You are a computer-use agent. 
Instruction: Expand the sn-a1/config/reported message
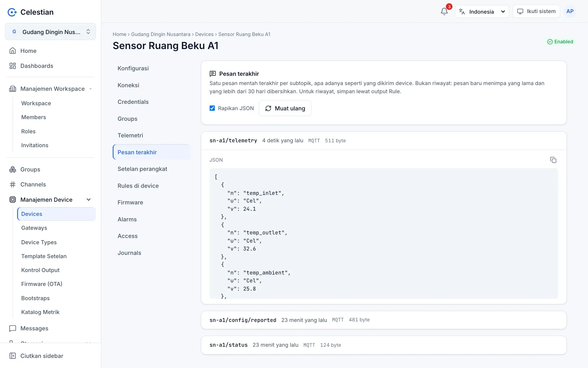(384, 320)
